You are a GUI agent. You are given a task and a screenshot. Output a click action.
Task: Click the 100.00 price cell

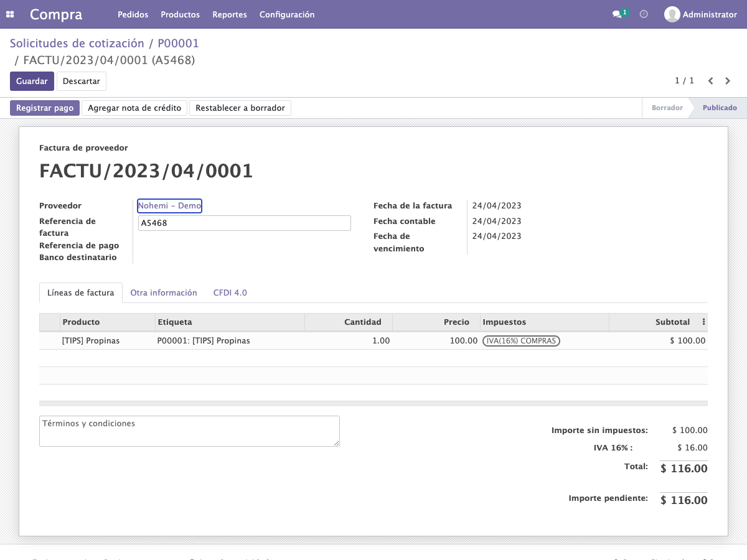click(436, 341)
